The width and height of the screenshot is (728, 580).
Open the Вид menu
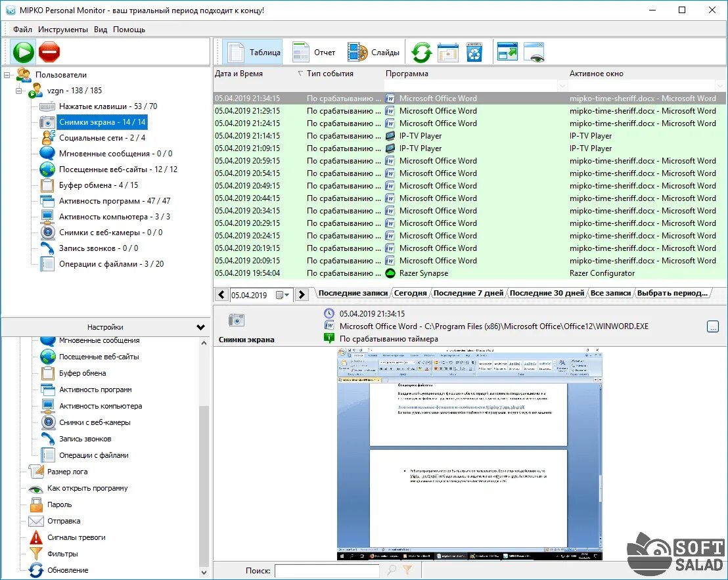101,30
